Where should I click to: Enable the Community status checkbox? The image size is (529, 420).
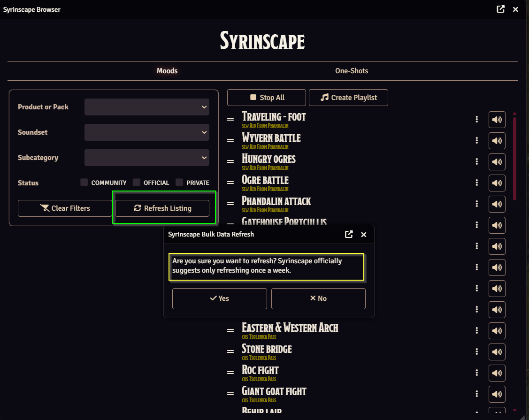pos(84,183)
